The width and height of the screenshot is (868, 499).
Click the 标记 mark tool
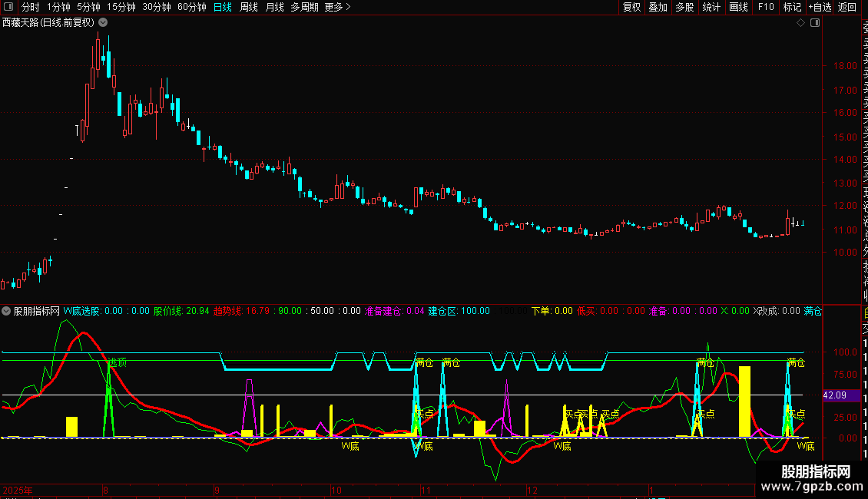tap(792, 8)
